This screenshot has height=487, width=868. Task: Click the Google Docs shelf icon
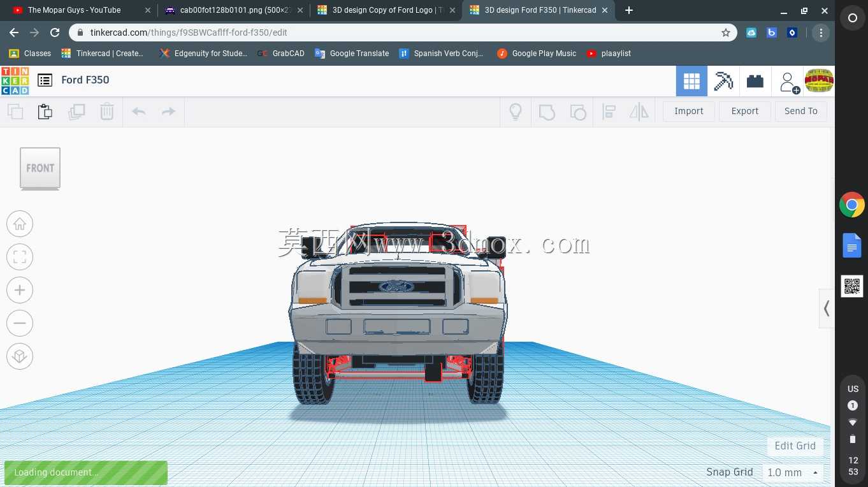[852, 245]
